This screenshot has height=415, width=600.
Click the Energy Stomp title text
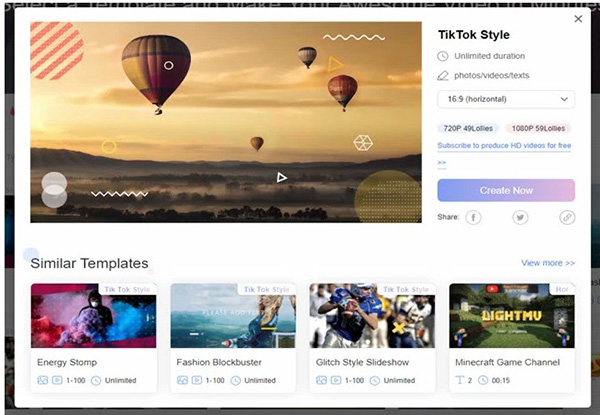(67, 362)
